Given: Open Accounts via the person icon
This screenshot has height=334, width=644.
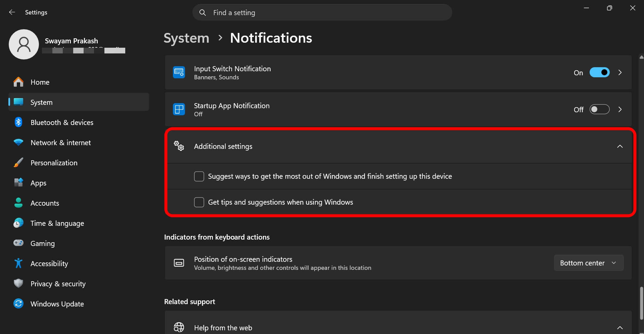Looking at the screenshot, I should click(18, 203).
